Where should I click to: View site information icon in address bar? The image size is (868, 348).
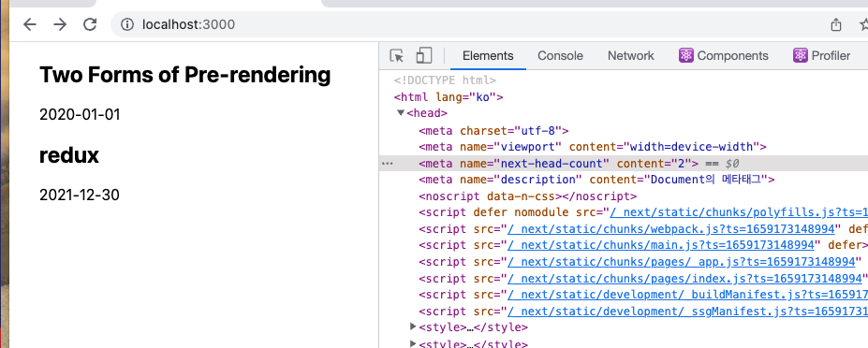(128, 24)
